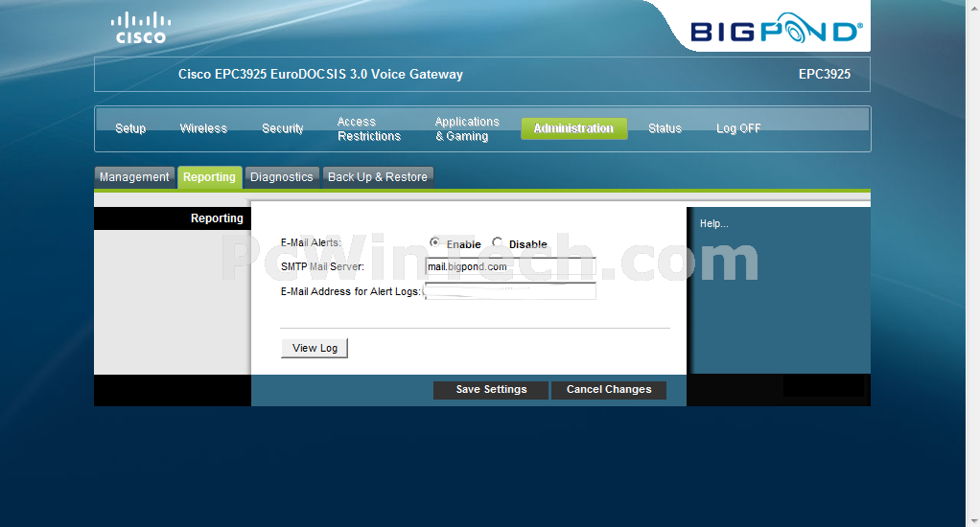The height and width of the screenshot is (527, 980).
Task: Click the scrollbar down arrow
Action: [973, 520]
